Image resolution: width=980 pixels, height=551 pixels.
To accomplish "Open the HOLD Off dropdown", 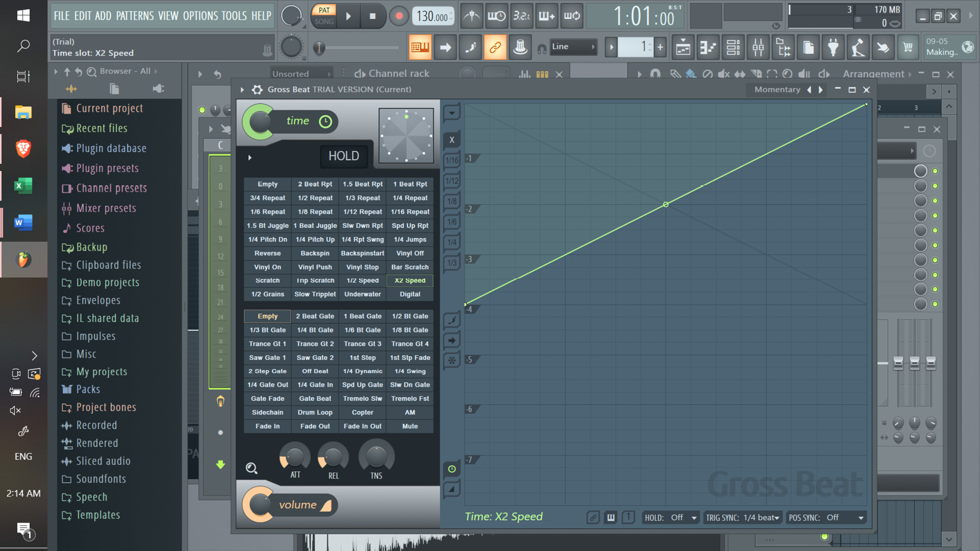I will pos(671,518).
